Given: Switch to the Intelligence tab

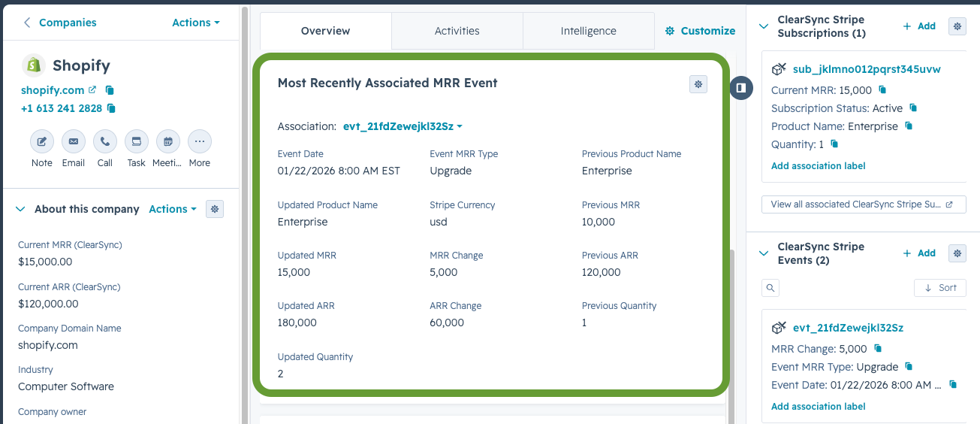Looking at the screenshot, I should [589, 31].
